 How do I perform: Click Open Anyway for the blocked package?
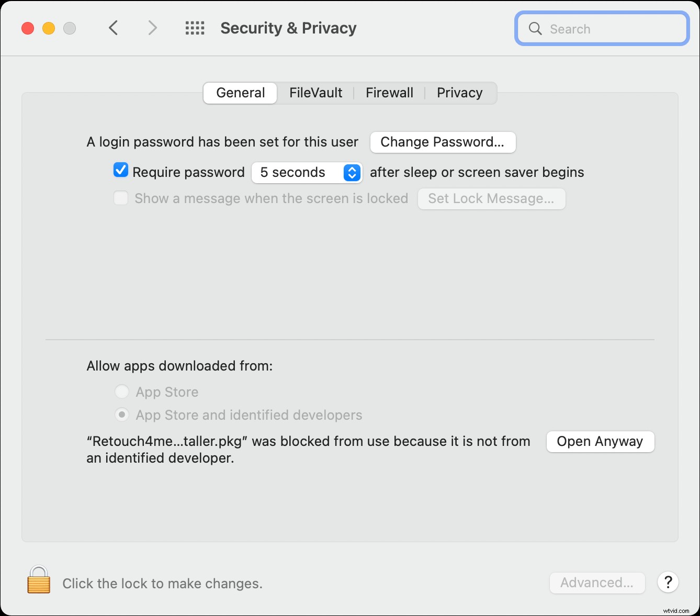point(600,441)
